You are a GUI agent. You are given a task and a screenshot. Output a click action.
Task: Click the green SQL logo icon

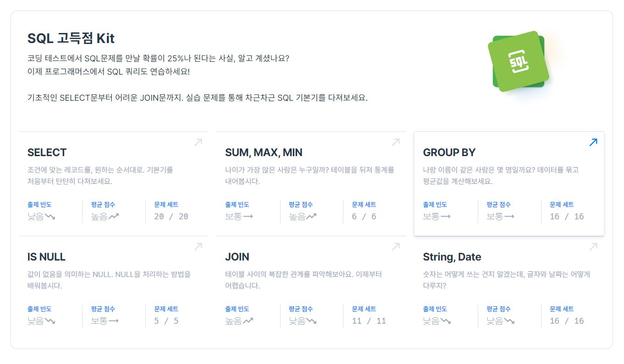coord(518,60)
